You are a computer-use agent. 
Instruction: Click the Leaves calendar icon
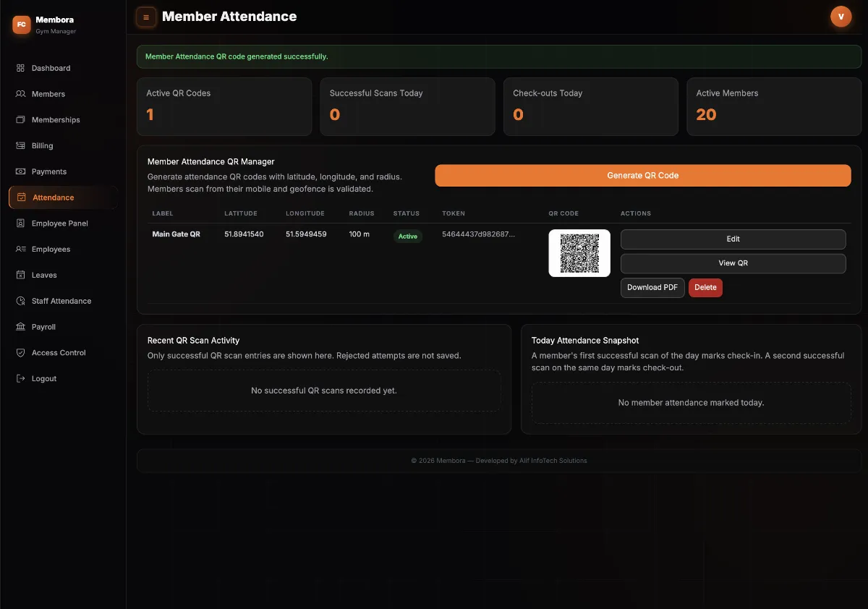(x=20, y=275)
